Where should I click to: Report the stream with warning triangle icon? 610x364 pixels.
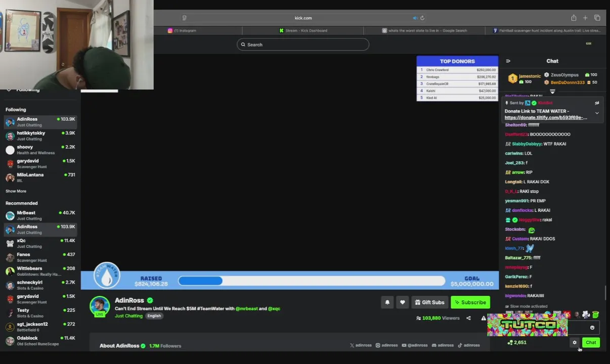click(x=484, y=318)
